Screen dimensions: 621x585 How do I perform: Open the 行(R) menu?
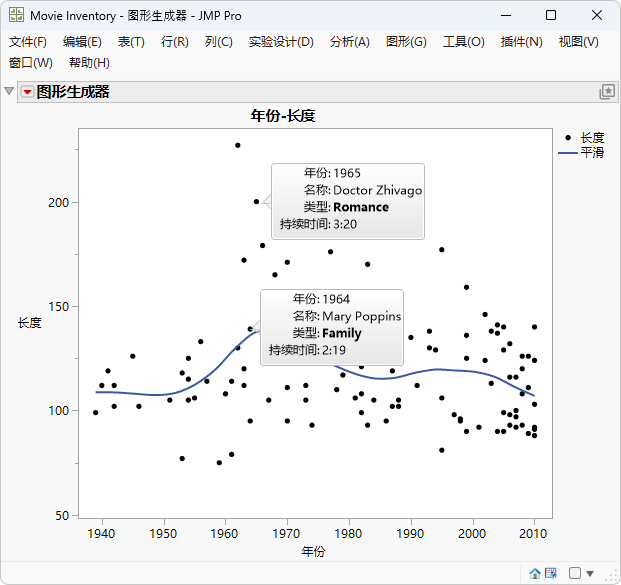(175, 42)
